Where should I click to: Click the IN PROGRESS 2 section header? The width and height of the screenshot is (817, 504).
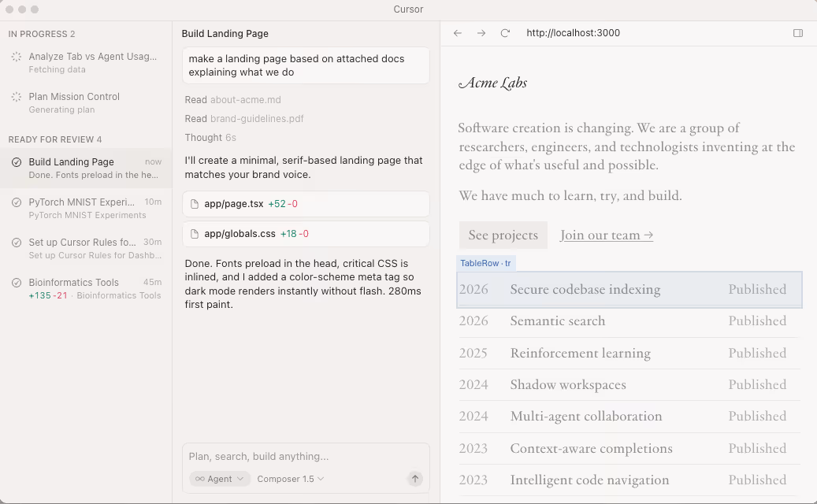coord(42,34)
